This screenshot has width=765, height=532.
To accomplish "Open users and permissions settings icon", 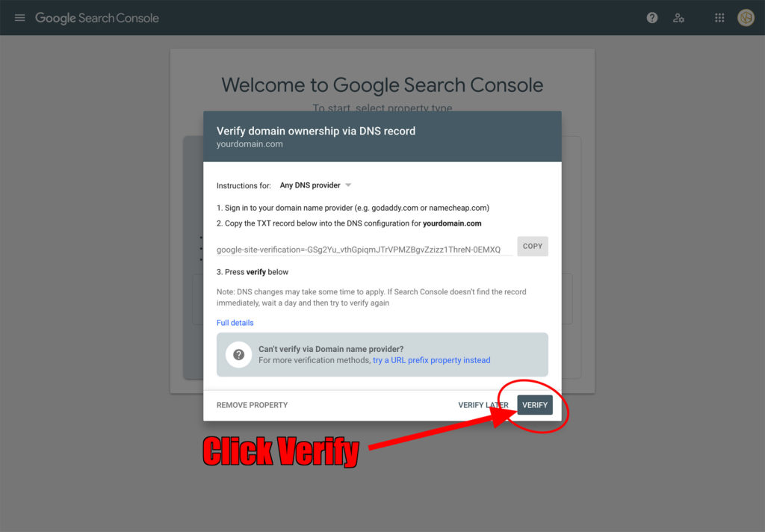I will click(x=678, y=18).
